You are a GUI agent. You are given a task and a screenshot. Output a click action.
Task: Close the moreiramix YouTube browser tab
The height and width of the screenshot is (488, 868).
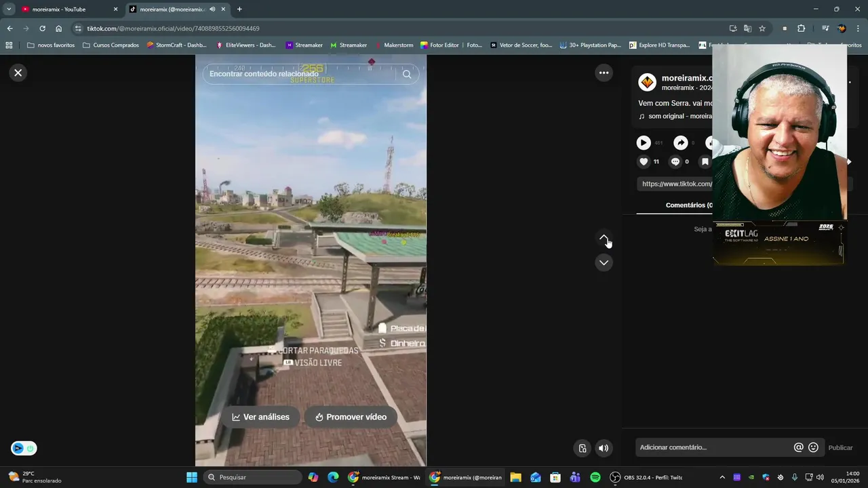(x=115, y=9)
